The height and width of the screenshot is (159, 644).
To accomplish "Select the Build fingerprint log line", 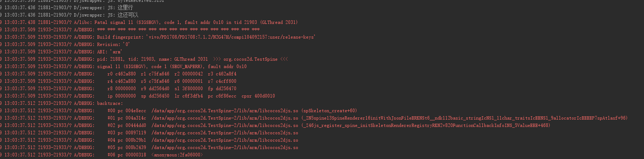I will 206,37.
